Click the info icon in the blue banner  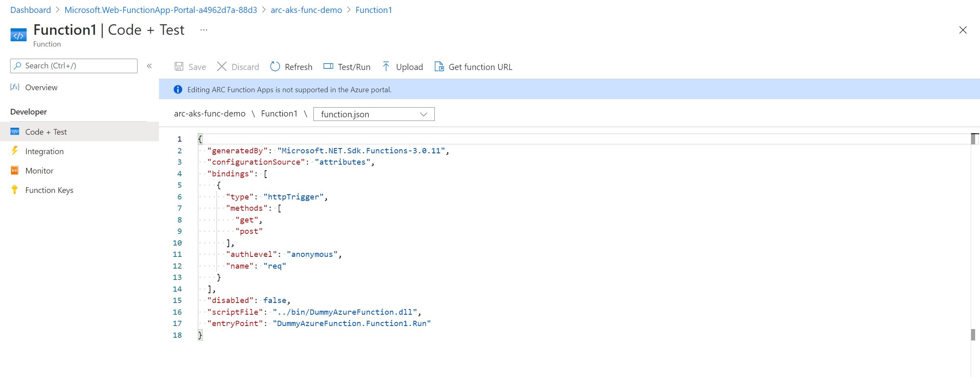[x=178, y=89]
